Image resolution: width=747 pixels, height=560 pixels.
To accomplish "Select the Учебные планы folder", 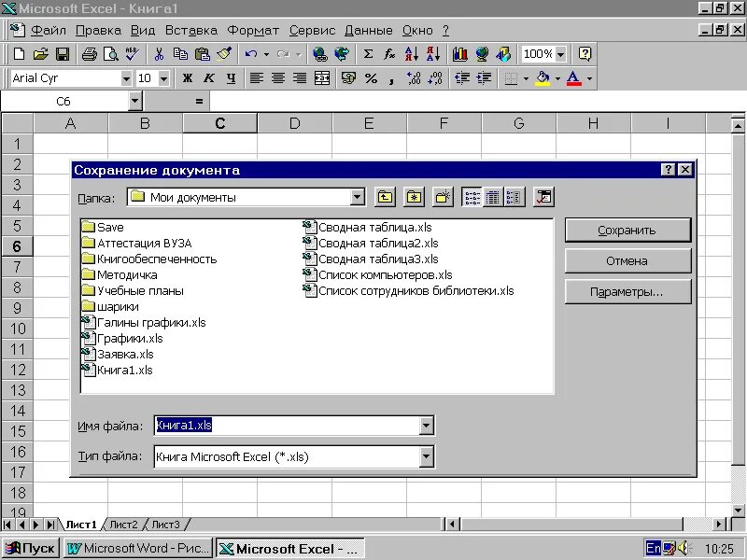I will pos(133,290).
